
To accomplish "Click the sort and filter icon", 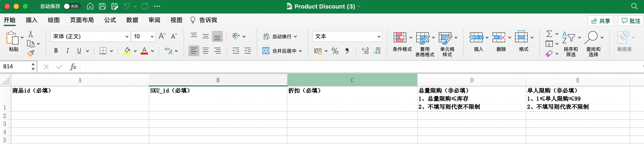I will (x=568, y=38).
